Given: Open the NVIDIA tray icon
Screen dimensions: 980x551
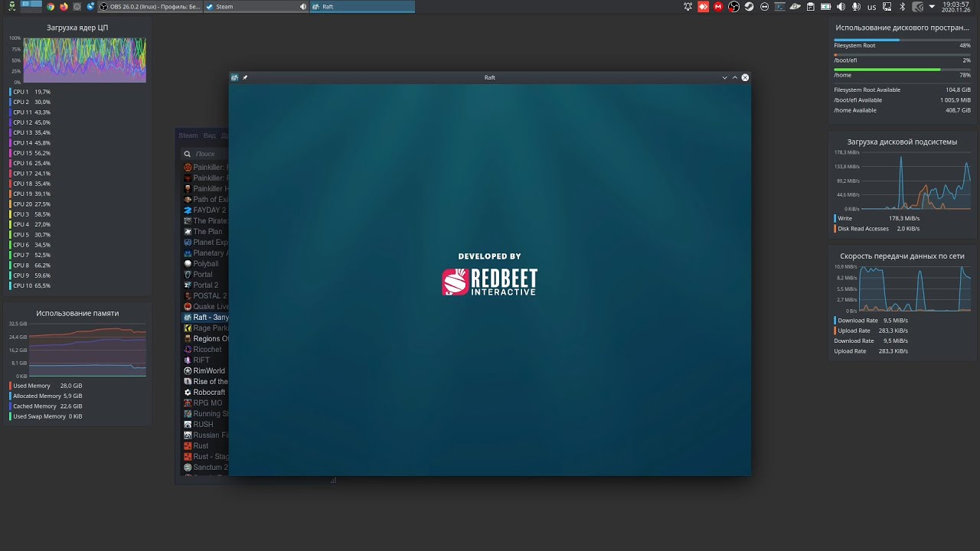Looking at the screenshot, I should tap(917, 6).
